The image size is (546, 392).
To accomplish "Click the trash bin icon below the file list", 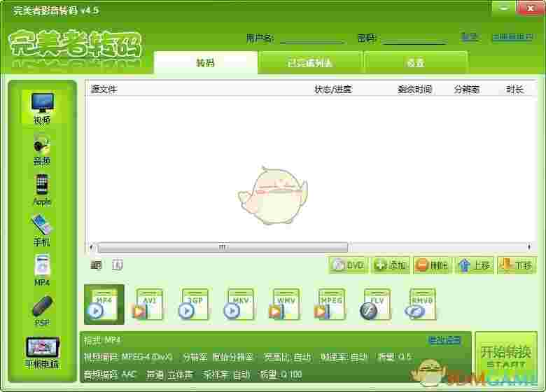I will pyautogui.click(x=118, y=265).
